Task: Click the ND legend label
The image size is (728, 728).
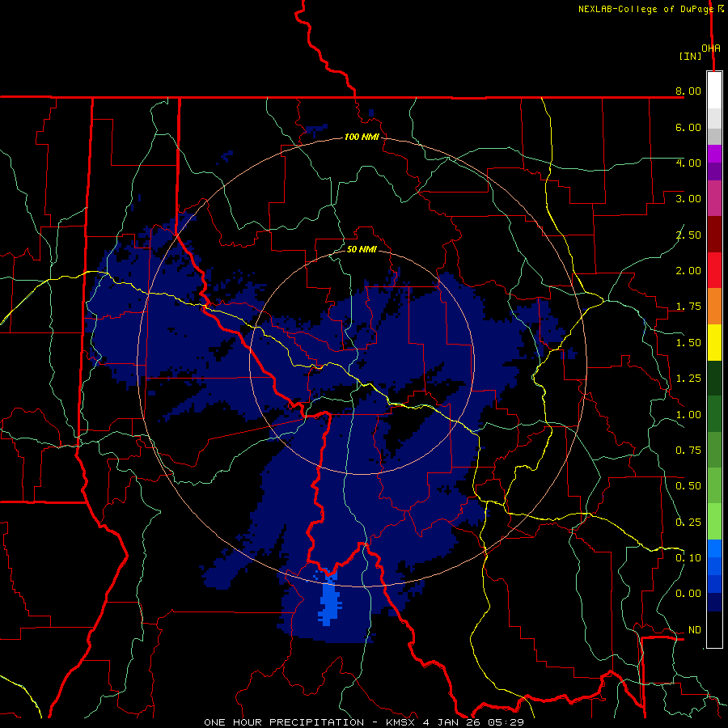Action: 695,630
